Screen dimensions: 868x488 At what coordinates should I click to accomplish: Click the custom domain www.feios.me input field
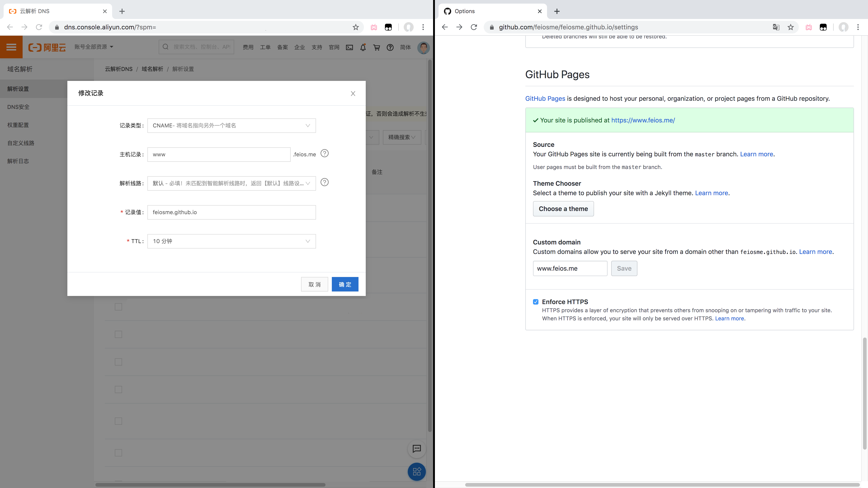tap(570, 268)
